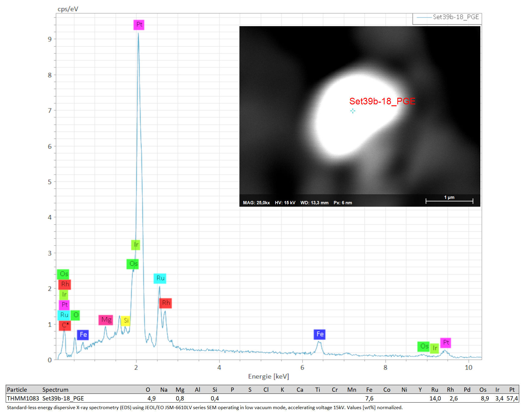Image resolution: width=524 pixels, height=420 pixels.
Task: Click the Ir label near 9.2 keV
Action: 435,348
